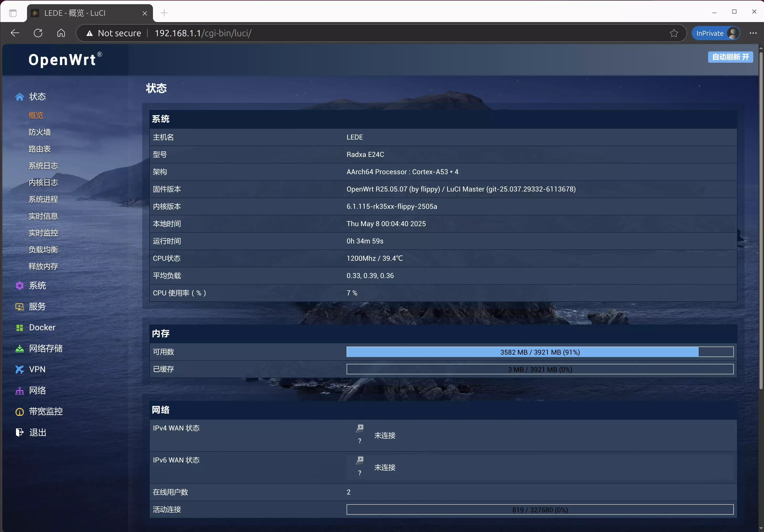Click the IPv6 WAN status interface icon

tap(360, 460)
